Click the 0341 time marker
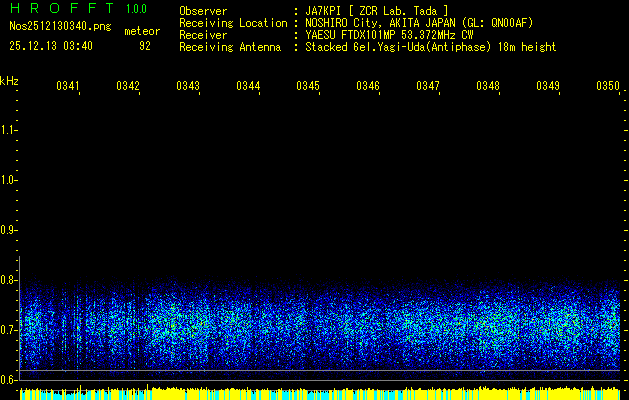 pyautogui.click(x=68, y=87)
